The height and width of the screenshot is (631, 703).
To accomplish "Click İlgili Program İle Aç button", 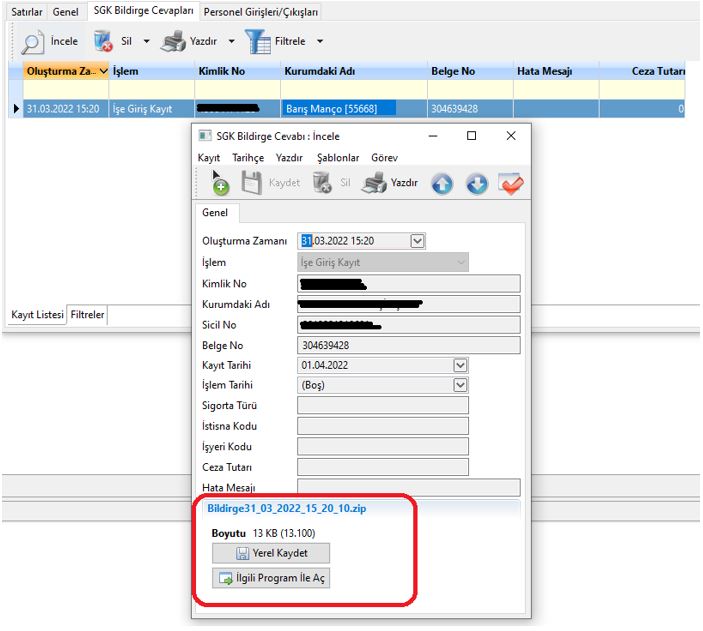I will click(x=271, y=578).
